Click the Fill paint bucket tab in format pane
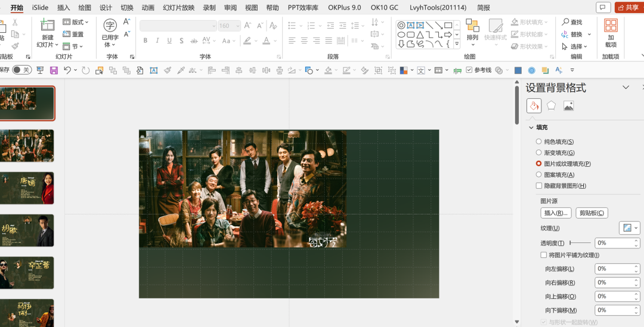 point(534,105)
